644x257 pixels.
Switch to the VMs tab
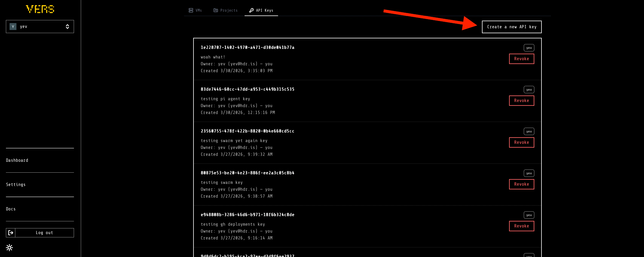pos(199,10)
